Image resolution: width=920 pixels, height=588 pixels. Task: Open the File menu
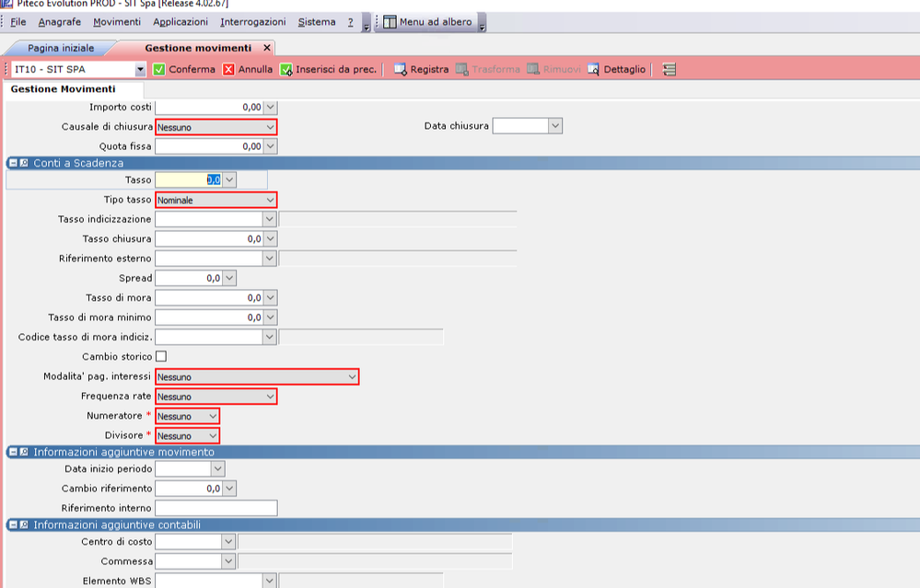tap(18, 22)
